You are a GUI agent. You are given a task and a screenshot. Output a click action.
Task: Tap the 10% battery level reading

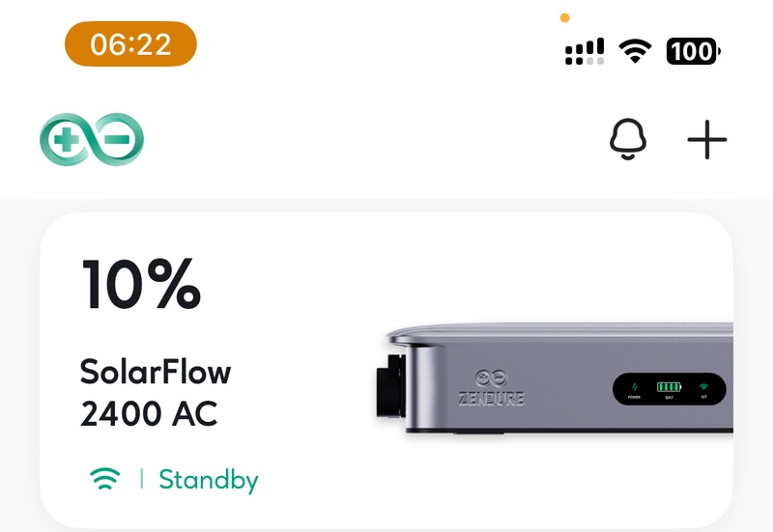pyautogui.click(x=141, y=284)
